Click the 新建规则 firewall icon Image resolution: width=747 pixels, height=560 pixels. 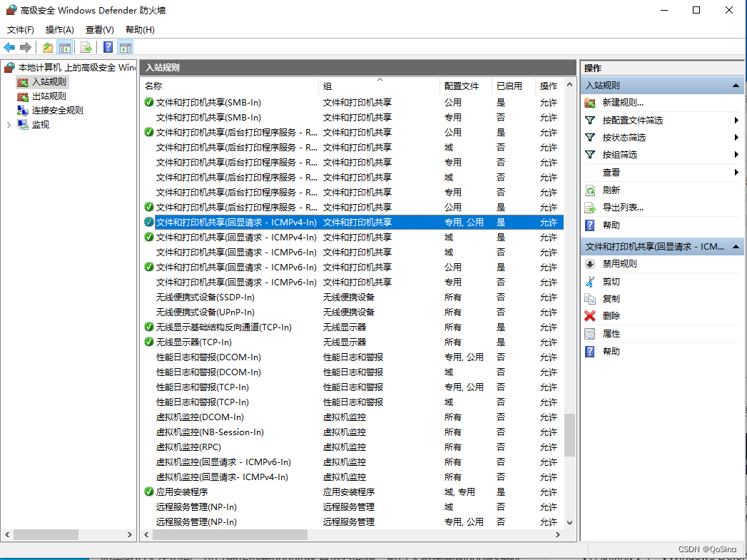click(590, 103)
